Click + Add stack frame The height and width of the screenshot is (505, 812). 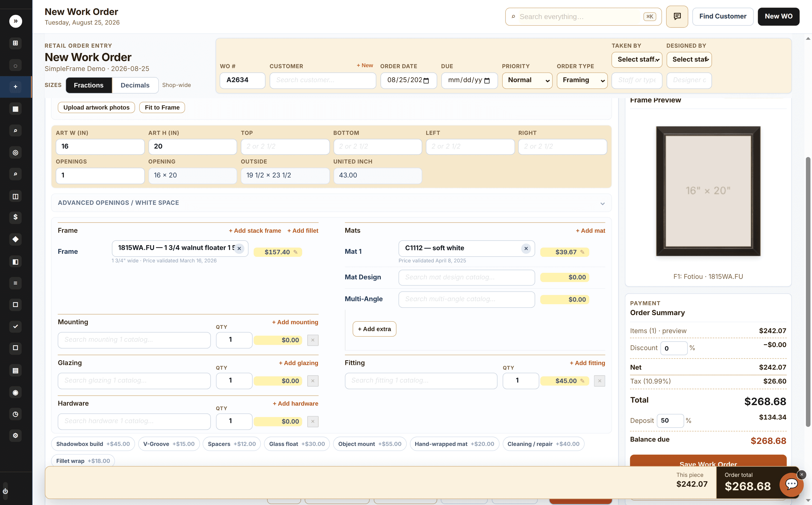point(255,231)
